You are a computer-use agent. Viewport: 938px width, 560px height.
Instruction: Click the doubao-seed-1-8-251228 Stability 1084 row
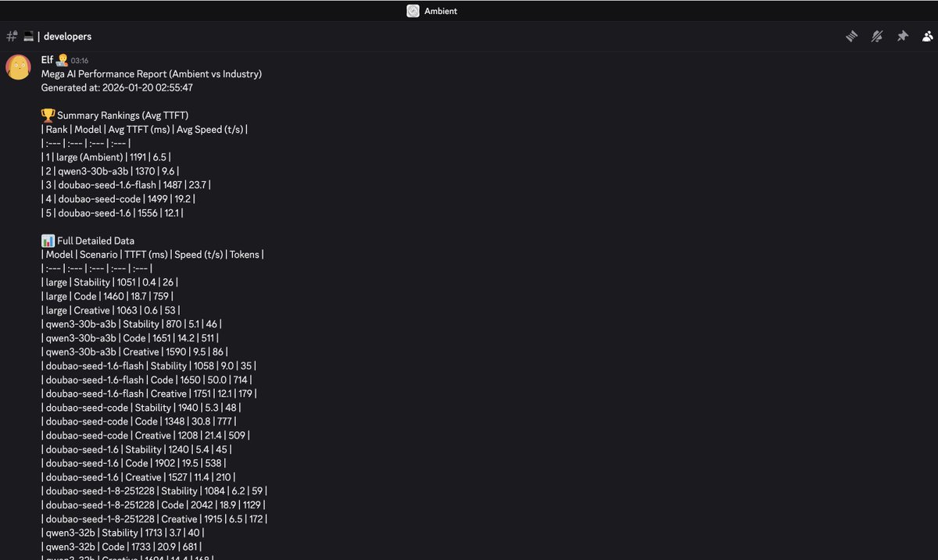154,491
